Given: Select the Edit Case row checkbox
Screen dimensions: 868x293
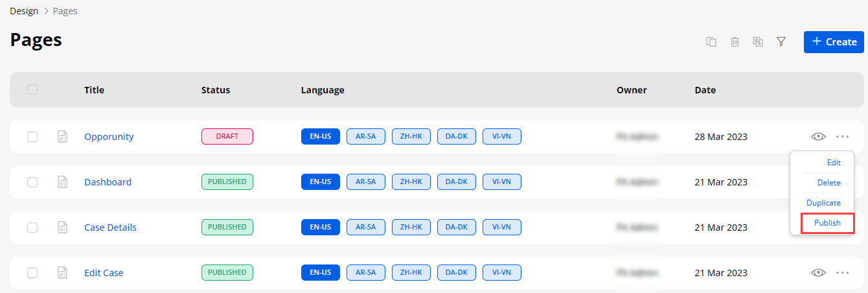Looking at the screenshot, I should (x=32, y=273).
